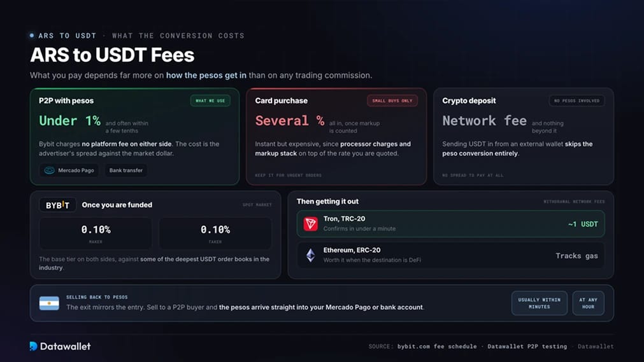Click the Tron TRC-20 red logo icon
Viewport: 644px width, 362px height.
[x=310, y=224]
